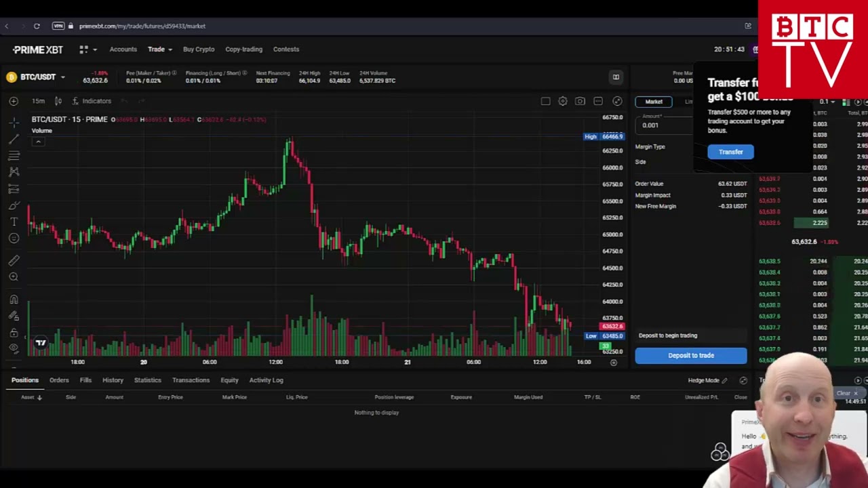Open the emoji icons tool

click(14, 239)
